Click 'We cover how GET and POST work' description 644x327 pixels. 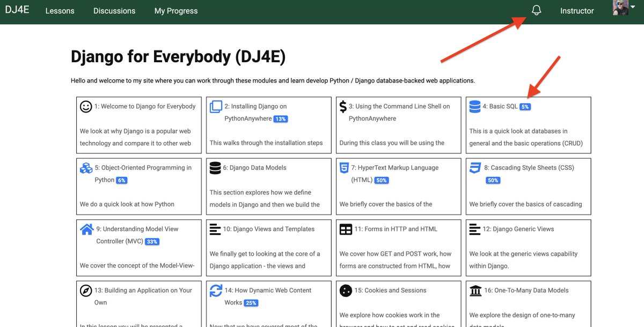396,259
